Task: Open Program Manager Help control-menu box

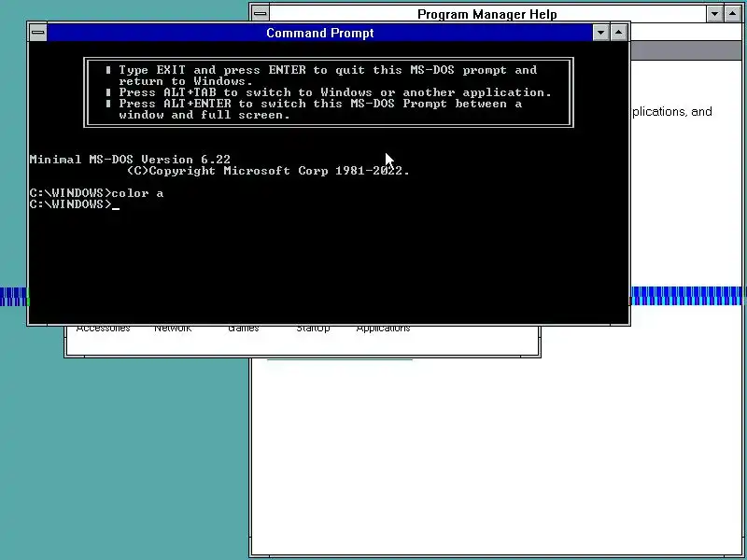Action: pos(261,14)
